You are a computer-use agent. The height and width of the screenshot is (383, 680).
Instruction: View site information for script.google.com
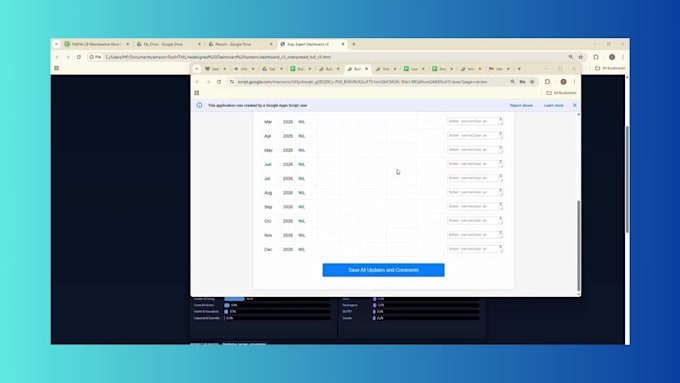pyautogui.click(x=232, y=82)
